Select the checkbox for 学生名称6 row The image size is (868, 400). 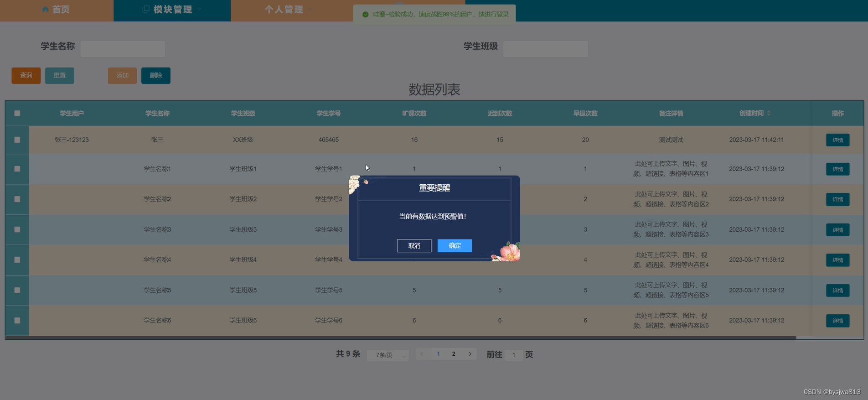pos(17,321)
